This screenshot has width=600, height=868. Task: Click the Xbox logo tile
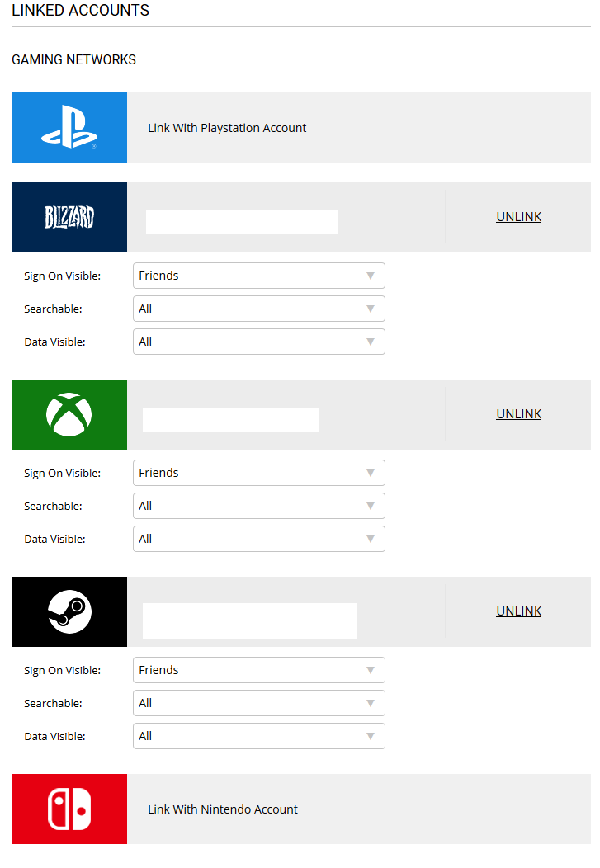click(x=69, y=415)
